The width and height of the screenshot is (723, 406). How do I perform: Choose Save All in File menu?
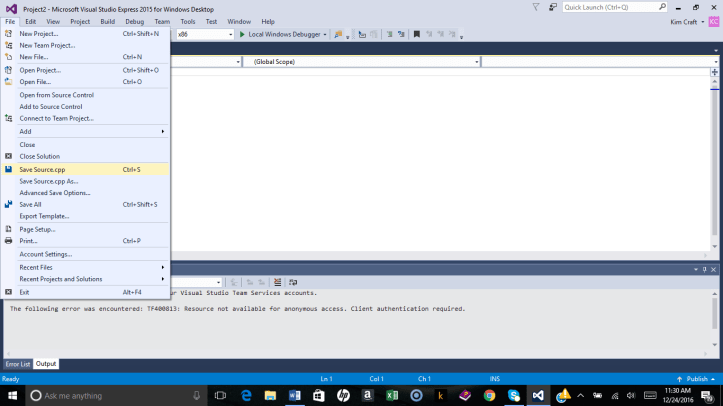85,204
